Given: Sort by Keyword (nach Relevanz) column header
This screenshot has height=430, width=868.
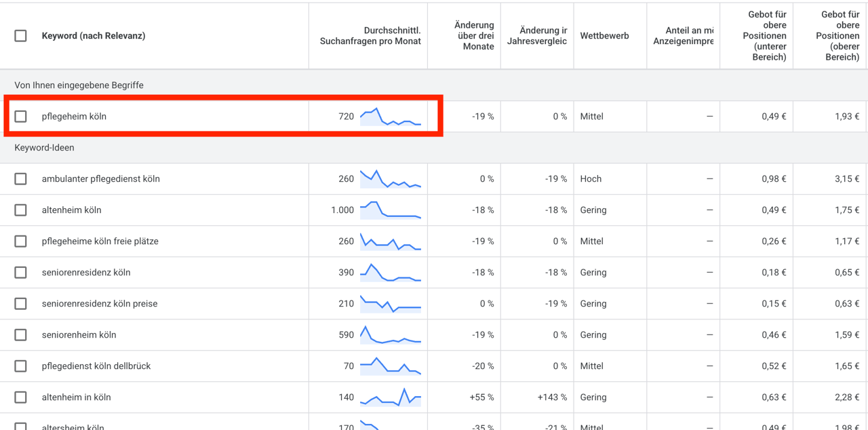Looking at the screenshot, I should coord(94,36).
